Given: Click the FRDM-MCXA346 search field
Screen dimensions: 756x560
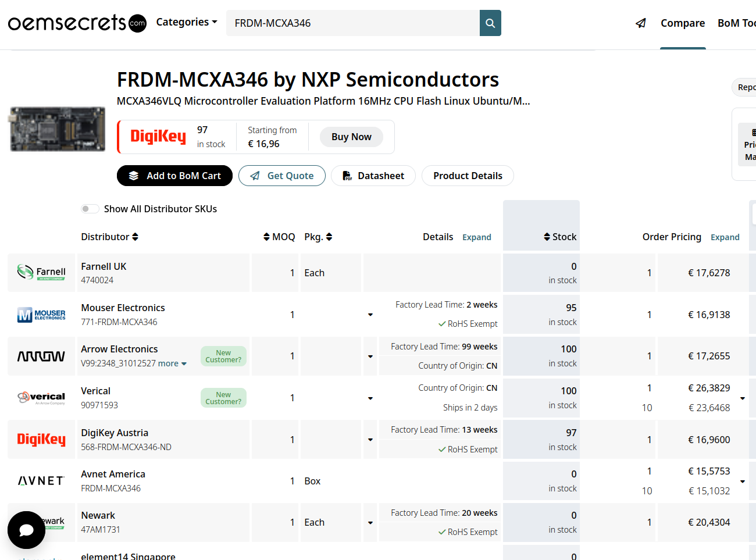Looking at the screenshot, I should [x=353, y=23].
